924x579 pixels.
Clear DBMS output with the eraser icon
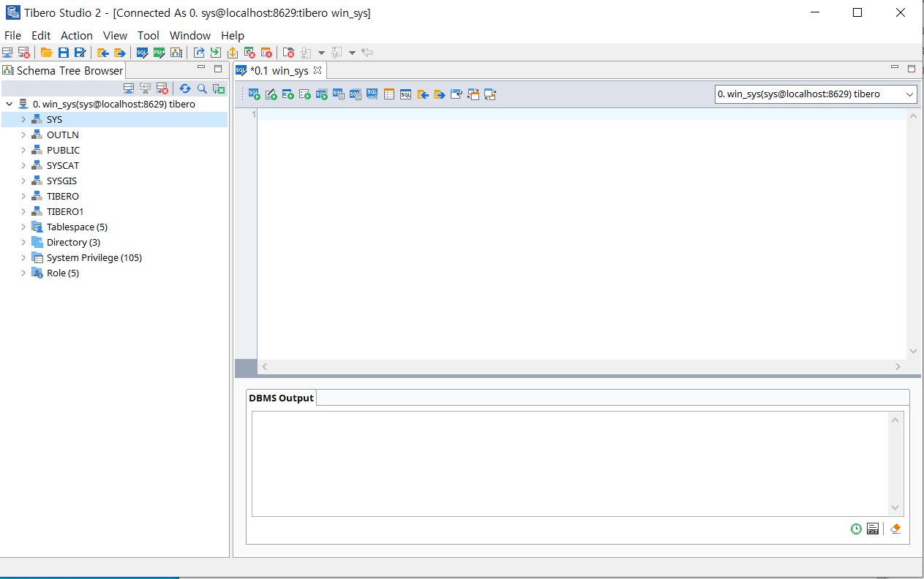click(895, 529)
